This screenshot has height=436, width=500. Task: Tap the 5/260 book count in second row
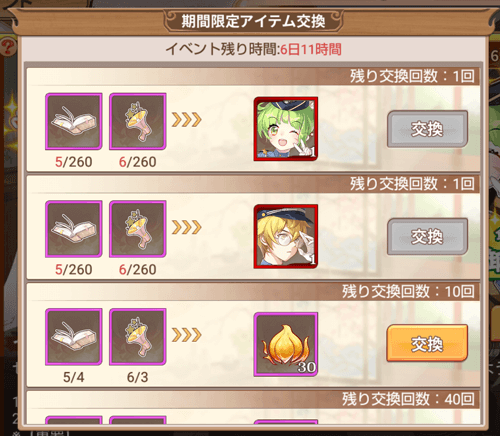(74, 270)
